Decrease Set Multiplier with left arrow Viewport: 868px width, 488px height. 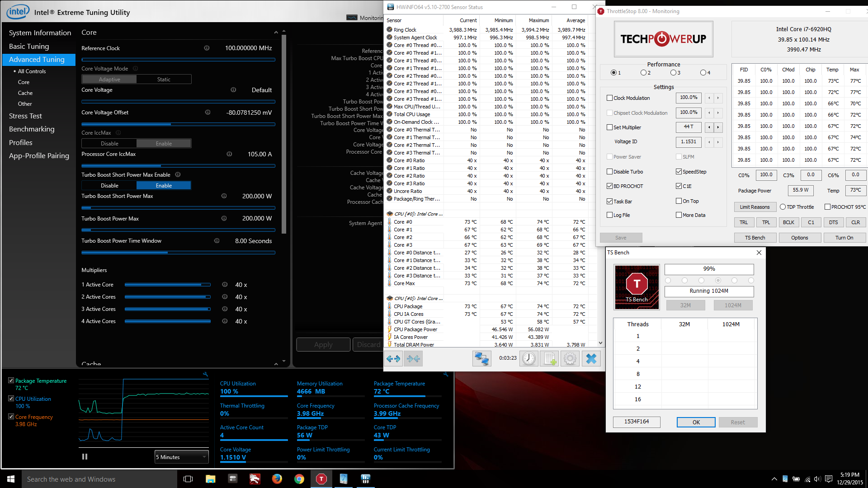(x=709, y=127)
